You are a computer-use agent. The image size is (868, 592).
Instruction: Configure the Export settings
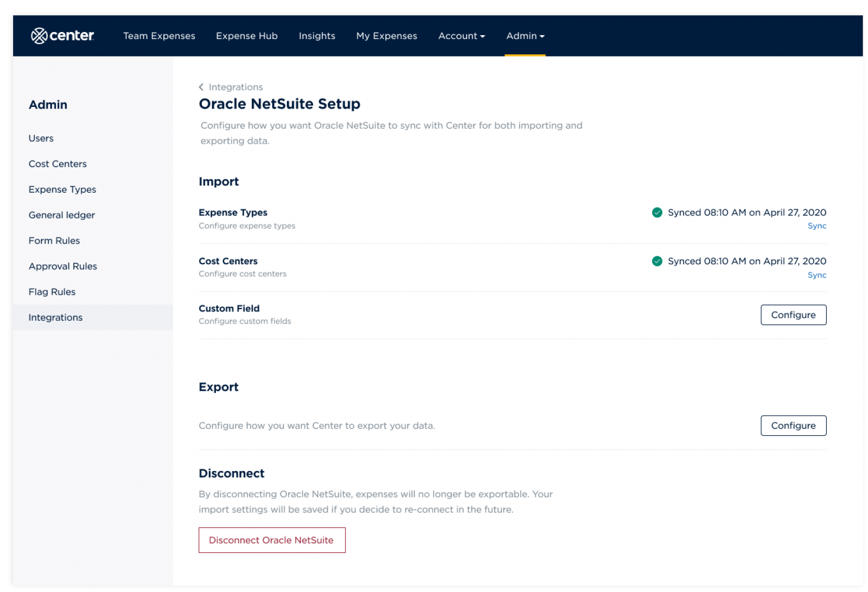click(793, 425)
